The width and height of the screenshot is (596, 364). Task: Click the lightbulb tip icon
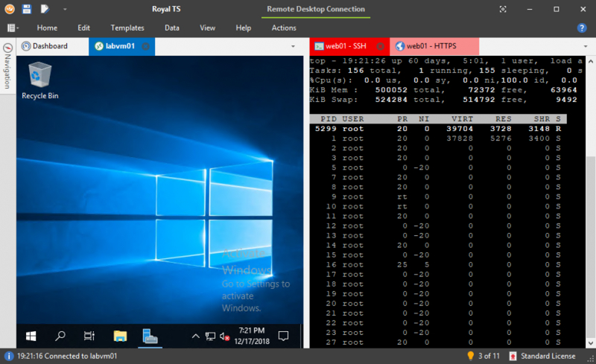coord(471,356)
